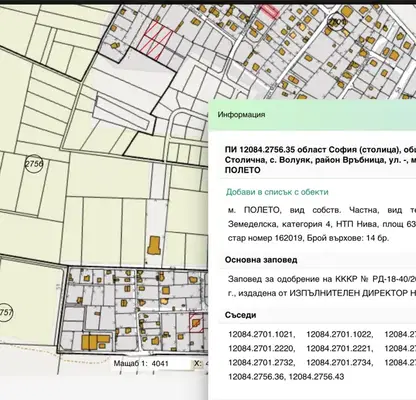Click the large orange buildings at bottom left

[96, 342]
